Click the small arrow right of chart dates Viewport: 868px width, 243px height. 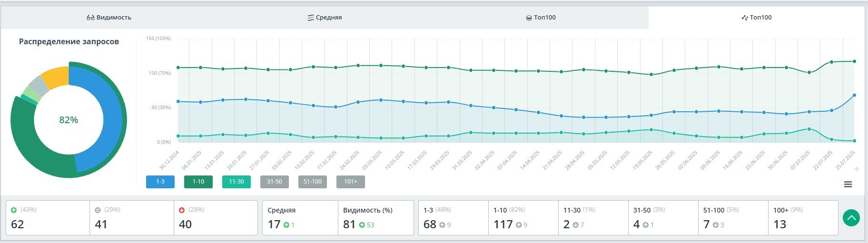coord(857,169)
